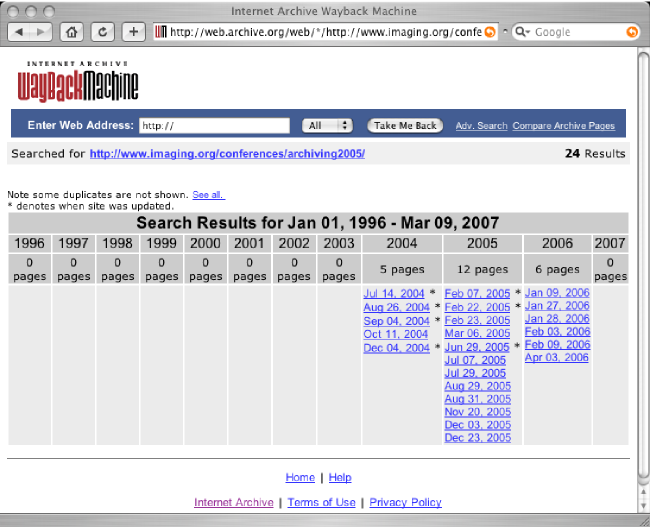Click the '12 pages' cell
650x528 pixels.
[482, 269]
